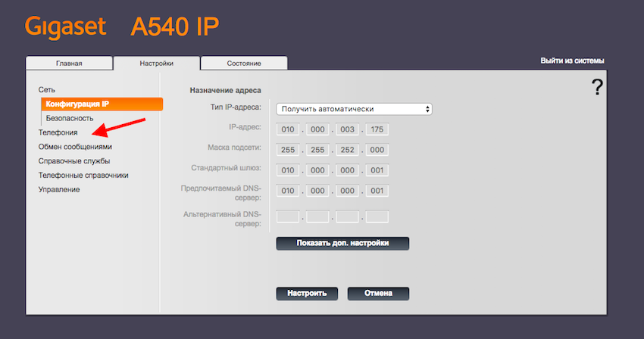
Task: Click last octet of Маска подсети
Action: pyautogui.click(x=377, y=150)
